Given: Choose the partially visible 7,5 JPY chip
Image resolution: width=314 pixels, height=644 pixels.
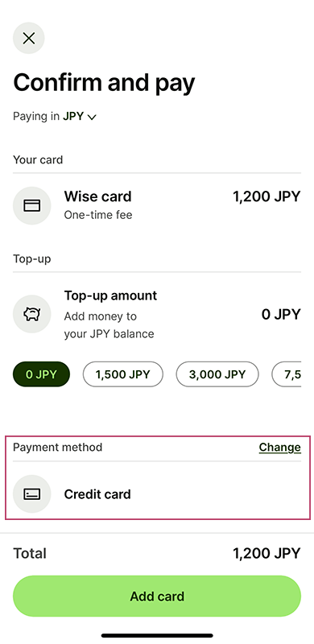Looking at the screenshot, I should click(x=287, y=374).
